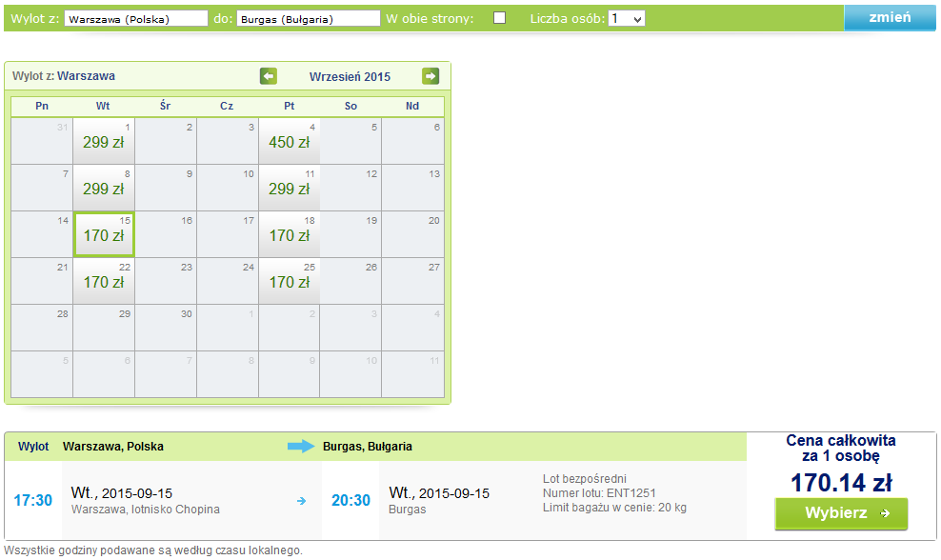The image size is (941, 560).
Task: Edit departure field 'Warszawa (Polska)'
Action: tap(135, 19)
